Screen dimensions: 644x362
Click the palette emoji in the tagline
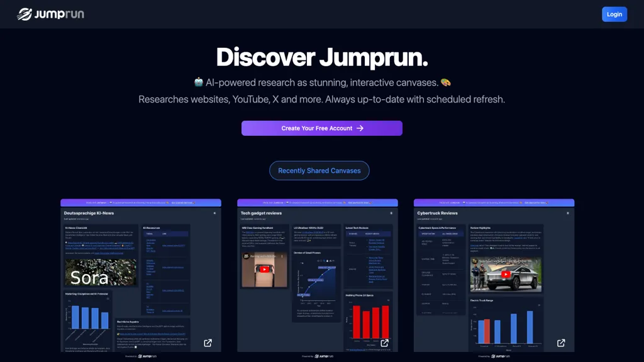point(446,82)
